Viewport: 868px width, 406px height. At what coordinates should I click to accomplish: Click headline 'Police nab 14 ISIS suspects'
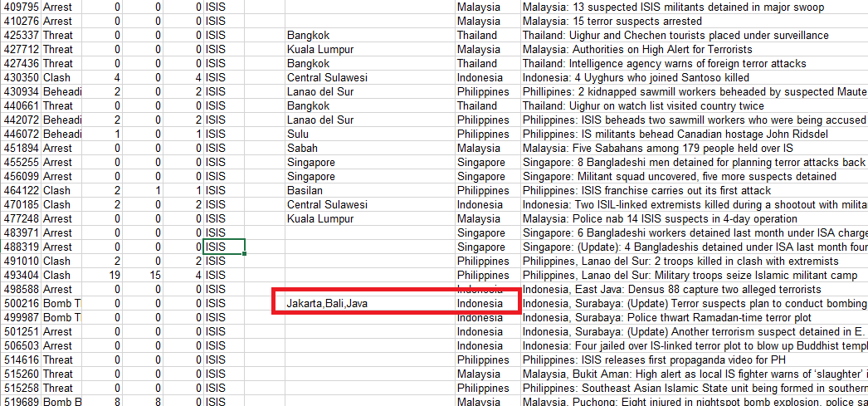coord(660,219)
